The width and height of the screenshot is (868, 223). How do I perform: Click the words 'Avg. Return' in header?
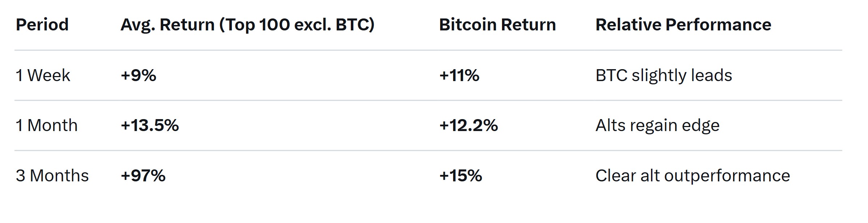pos(167,25)
